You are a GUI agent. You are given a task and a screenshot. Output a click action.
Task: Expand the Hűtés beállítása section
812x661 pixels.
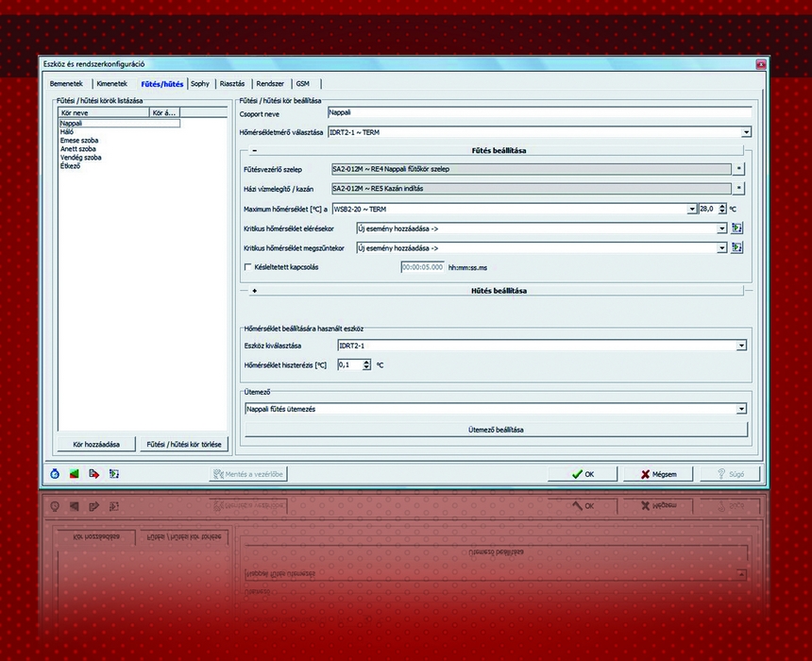pyautogui.click(x=255, y=291)
